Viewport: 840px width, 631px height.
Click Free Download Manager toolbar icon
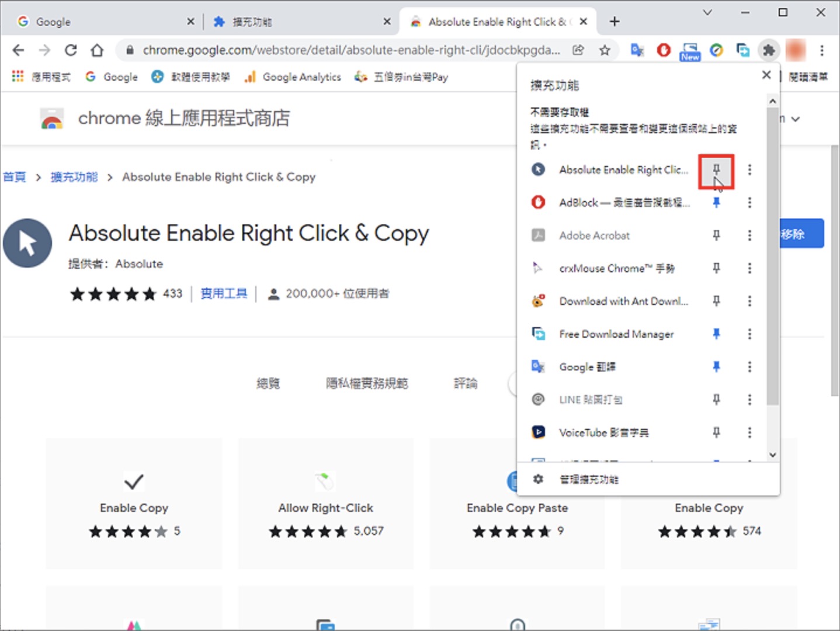pos(742,50)
